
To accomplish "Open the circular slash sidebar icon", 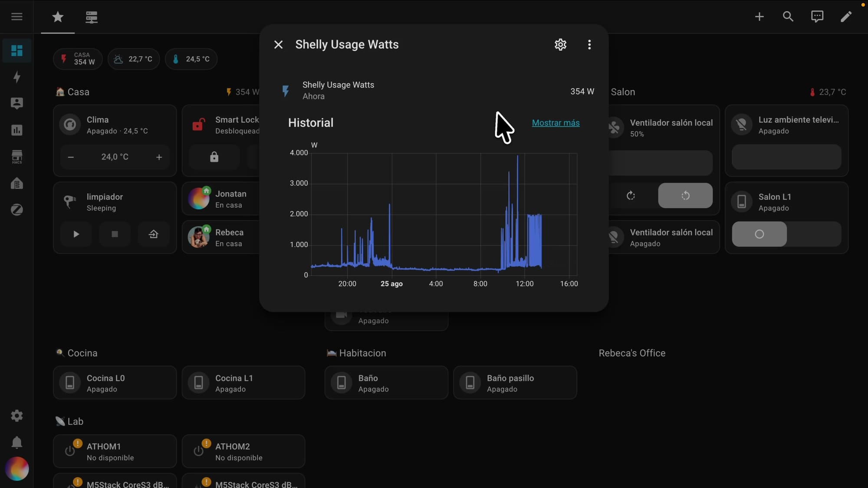I will click(x=16, y=210).
